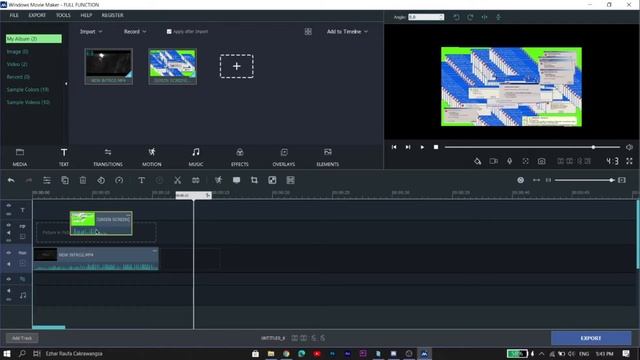Add text with timeline T tool

(141, 180)
